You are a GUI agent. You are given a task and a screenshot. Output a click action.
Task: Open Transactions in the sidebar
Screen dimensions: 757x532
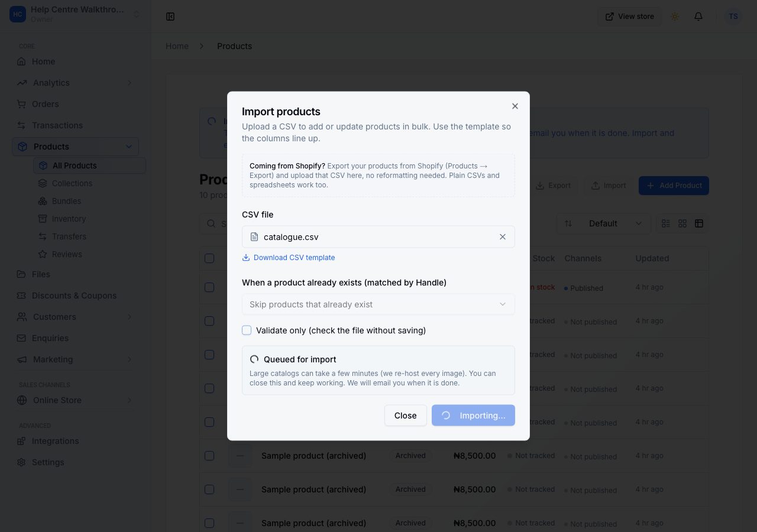coord(75,125)
